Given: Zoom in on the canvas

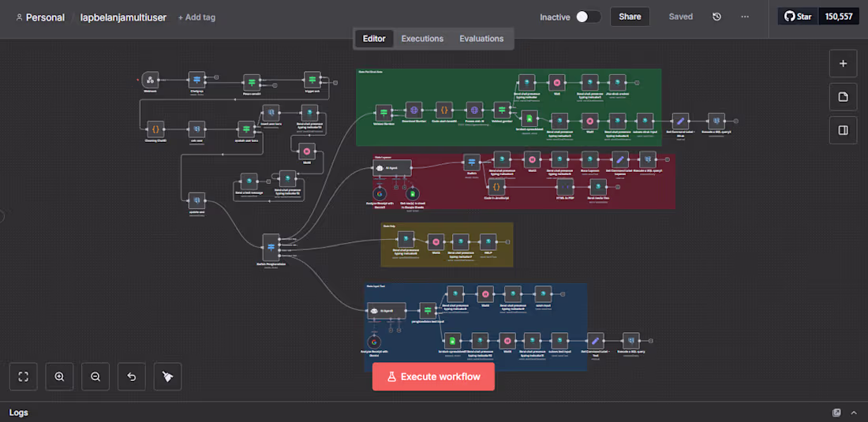Looking at the screenshot, I should [59, 377].
